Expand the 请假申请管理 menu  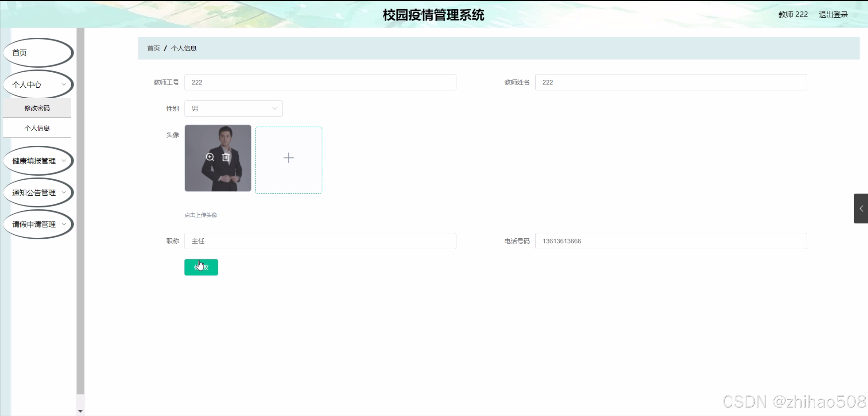(x=38, y=224)
